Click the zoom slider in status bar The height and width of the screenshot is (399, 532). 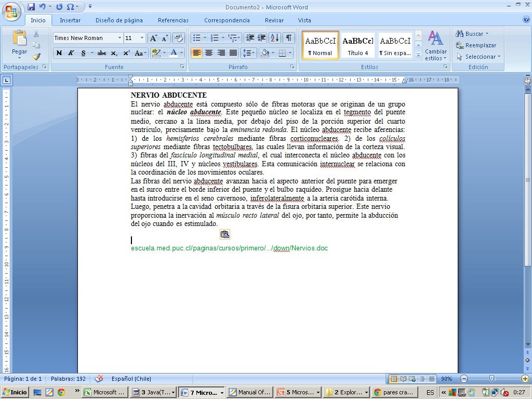(x=491, y=379)
